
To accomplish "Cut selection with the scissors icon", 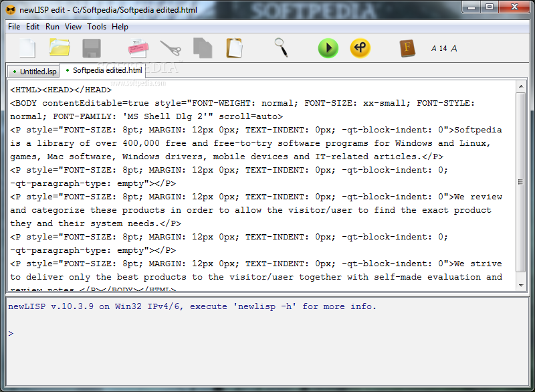I will [171, 48].
